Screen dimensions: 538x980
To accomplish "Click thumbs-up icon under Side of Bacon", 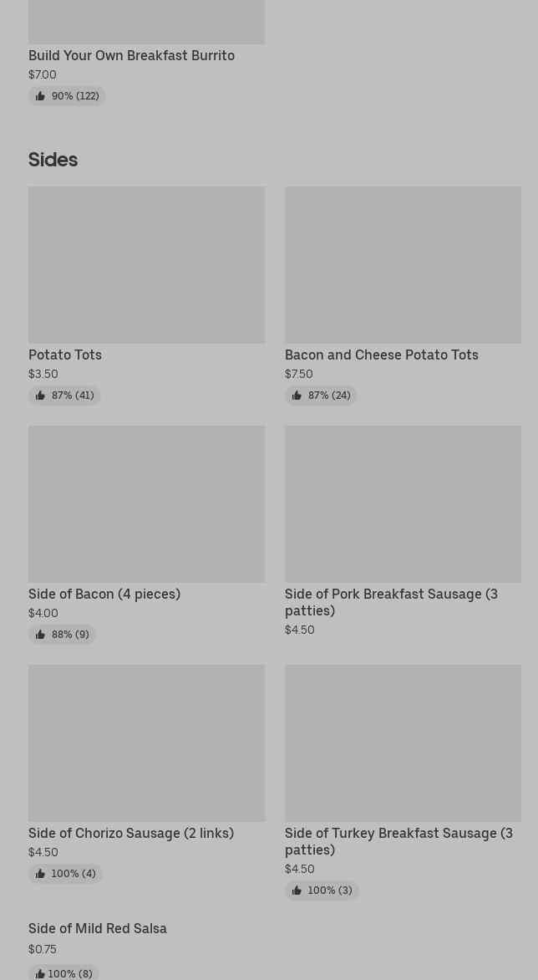I will pyautogui.click(x=40, y=635).
